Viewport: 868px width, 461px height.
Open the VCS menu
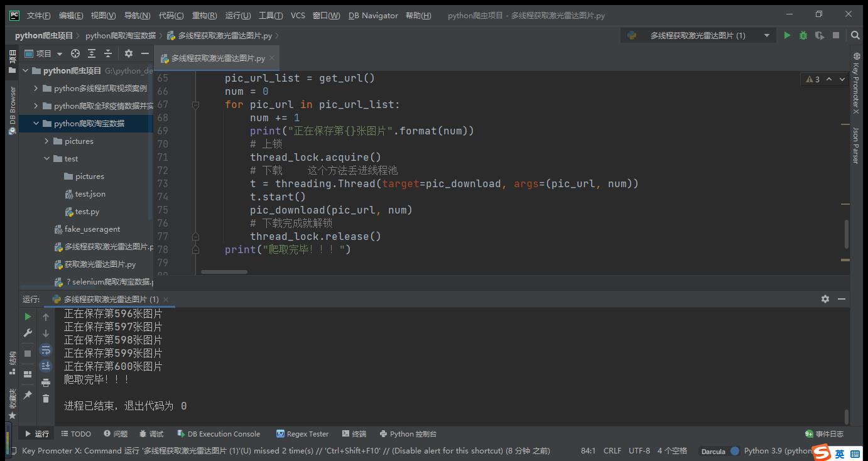click(x=298, y=16)
